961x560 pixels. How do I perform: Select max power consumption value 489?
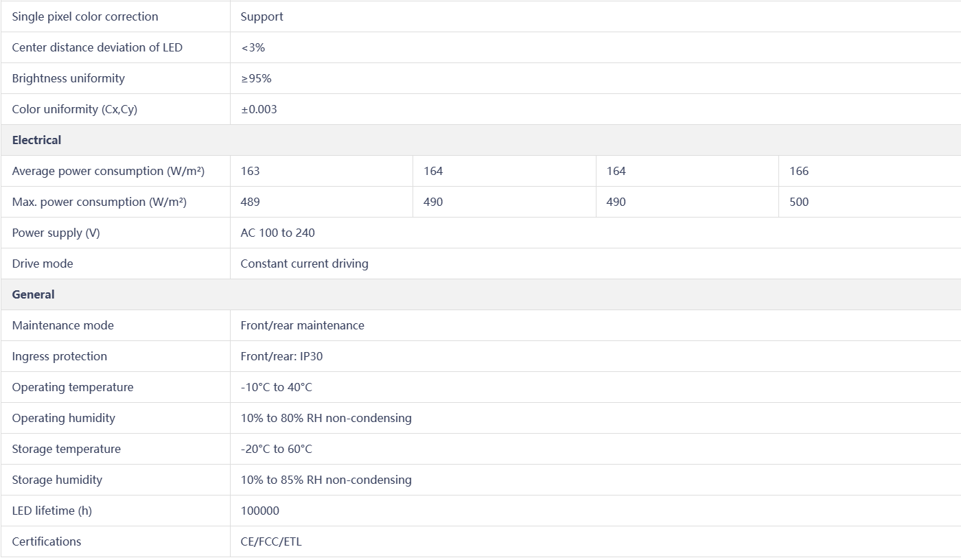coord(251,202)
